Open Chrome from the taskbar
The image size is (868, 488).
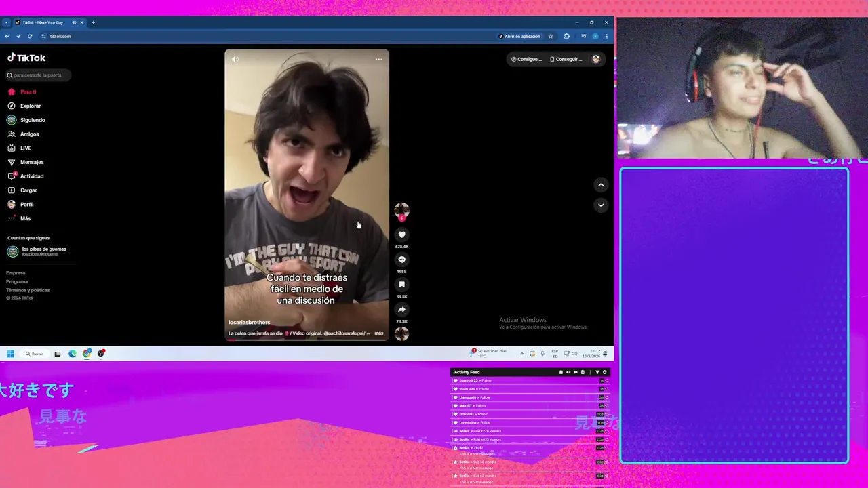point(87,354)
